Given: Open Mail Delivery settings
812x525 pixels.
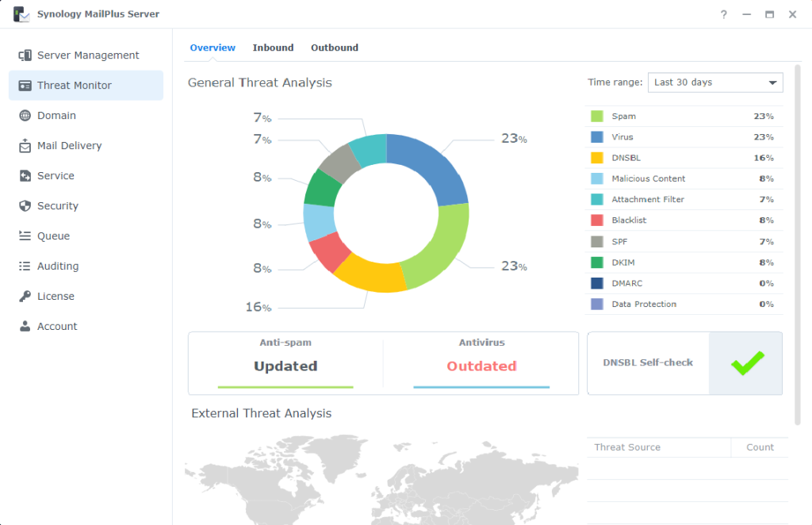Looking at the screenshot, I should [86, 145].
